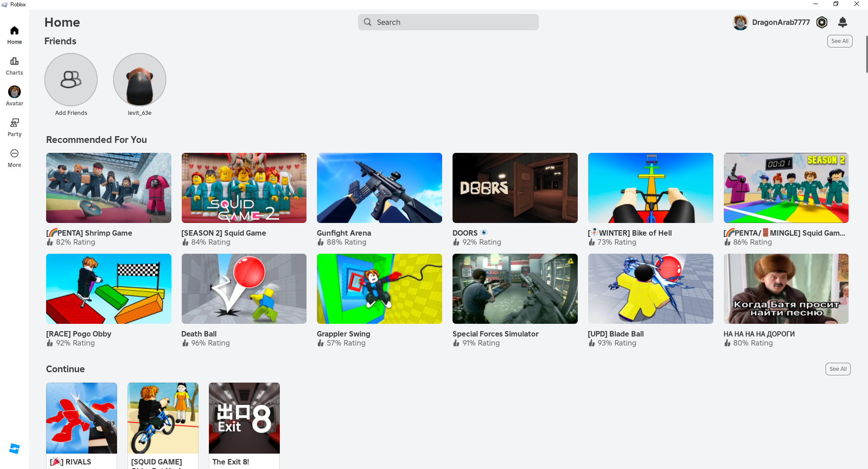Click the Search input field
Viewport: 868px width, 469px height.
448,22
